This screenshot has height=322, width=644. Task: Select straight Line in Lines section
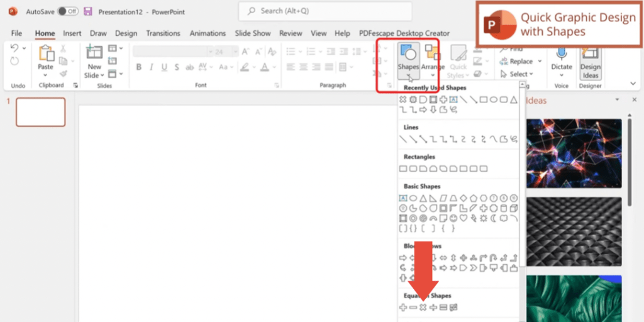point(403,139)
